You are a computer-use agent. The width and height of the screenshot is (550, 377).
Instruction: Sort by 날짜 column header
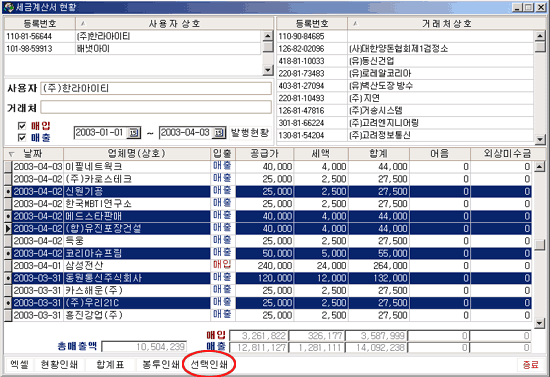click(x=34, y=154)
